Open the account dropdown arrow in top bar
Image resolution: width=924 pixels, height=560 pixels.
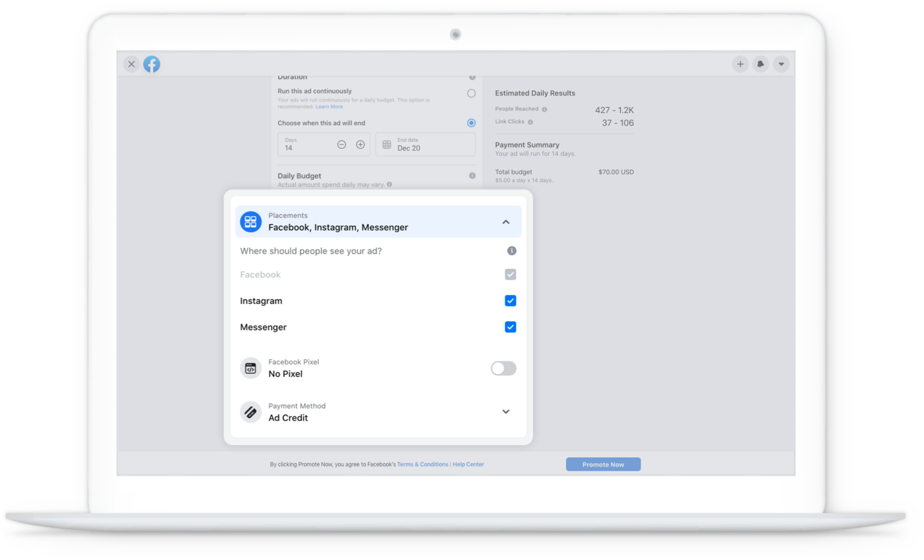click(x=781, y=64)
